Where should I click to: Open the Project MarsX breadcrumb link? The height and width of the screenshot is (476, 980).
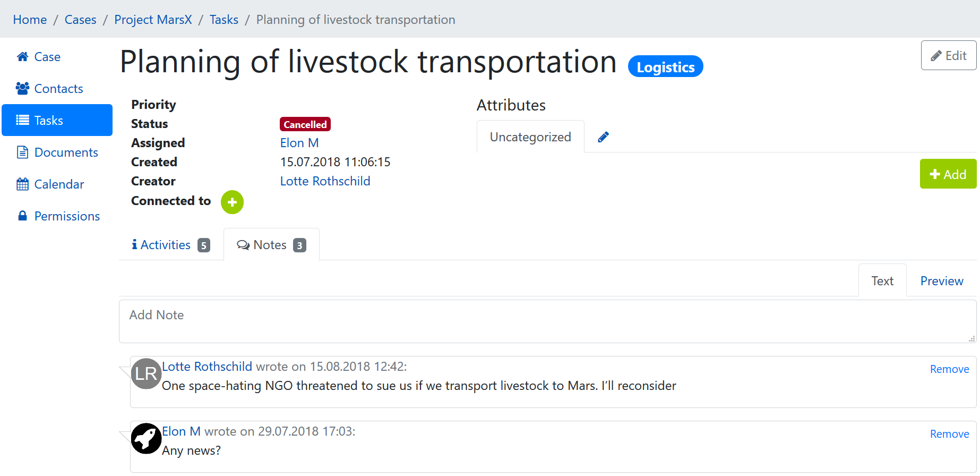point(153,20)
